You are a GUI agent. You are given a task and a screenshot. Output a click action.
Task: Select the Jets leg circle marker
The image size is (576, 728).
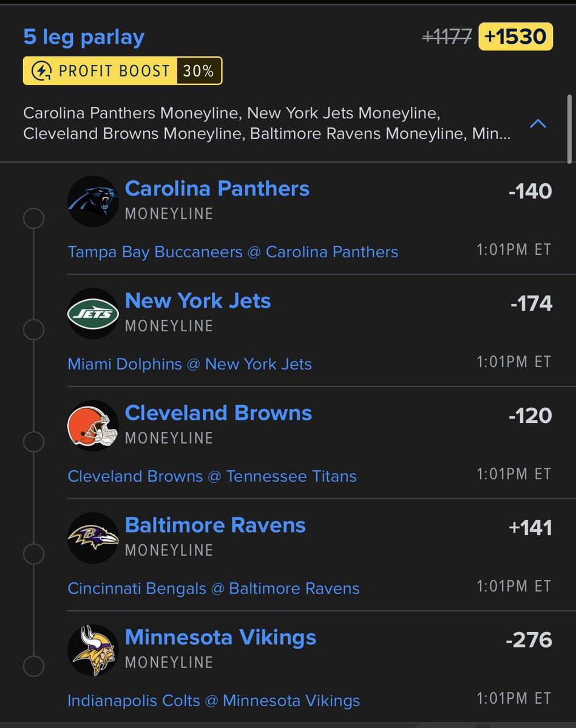[x=33, y=330]
